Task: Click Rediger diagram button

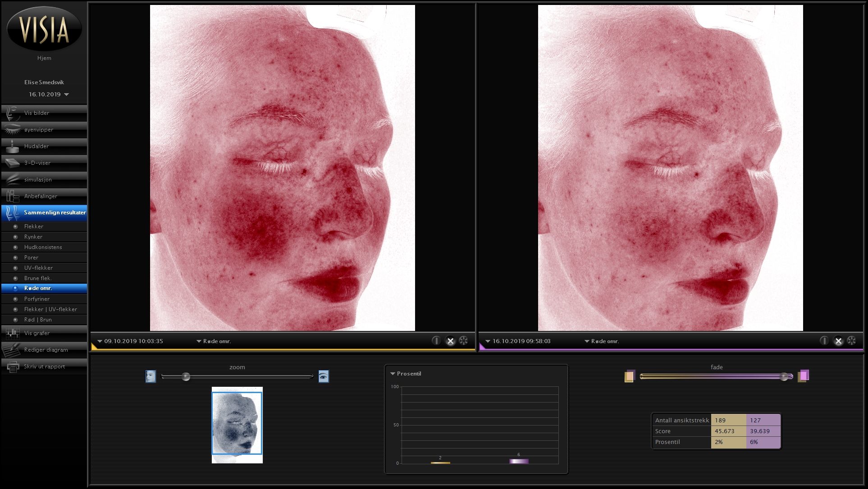Action: coord(44,350)
